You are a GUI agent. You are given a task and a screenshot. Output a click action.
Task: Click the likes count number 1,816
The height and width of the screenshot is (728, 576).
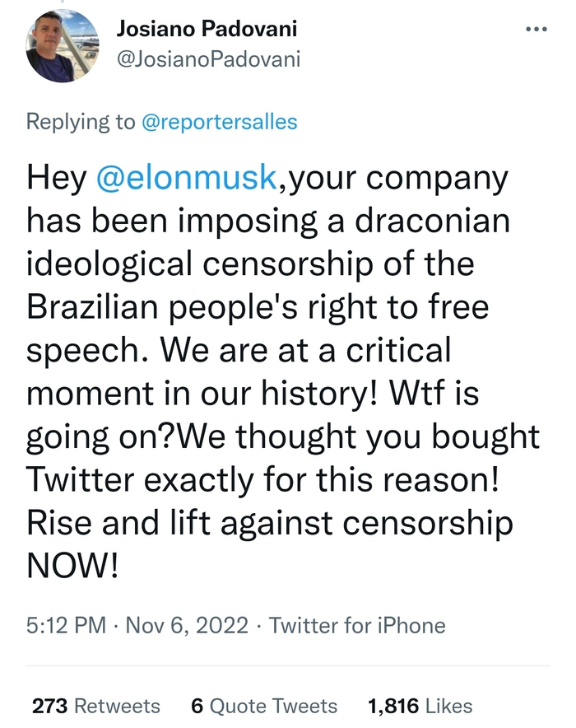393,706
